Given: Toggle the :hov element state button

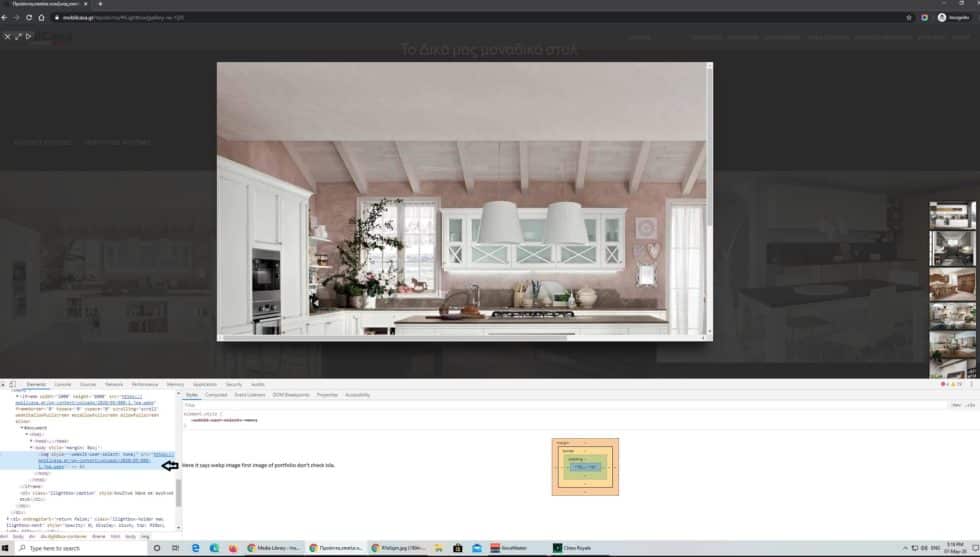Looking at the screenshot, I should [955, 405].
